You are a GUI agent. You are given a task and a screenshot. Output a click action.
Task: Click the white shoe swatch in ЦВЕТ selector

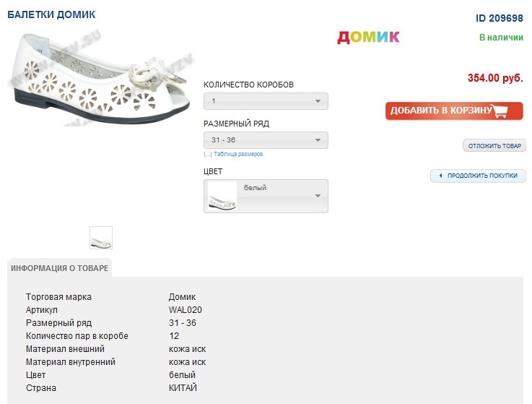222,196
